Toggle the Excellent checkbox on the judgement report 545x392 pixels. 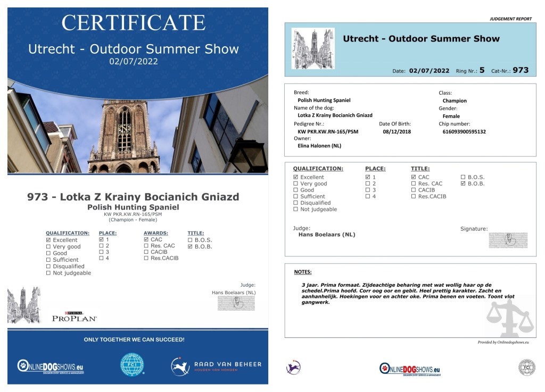click(296, 177)
